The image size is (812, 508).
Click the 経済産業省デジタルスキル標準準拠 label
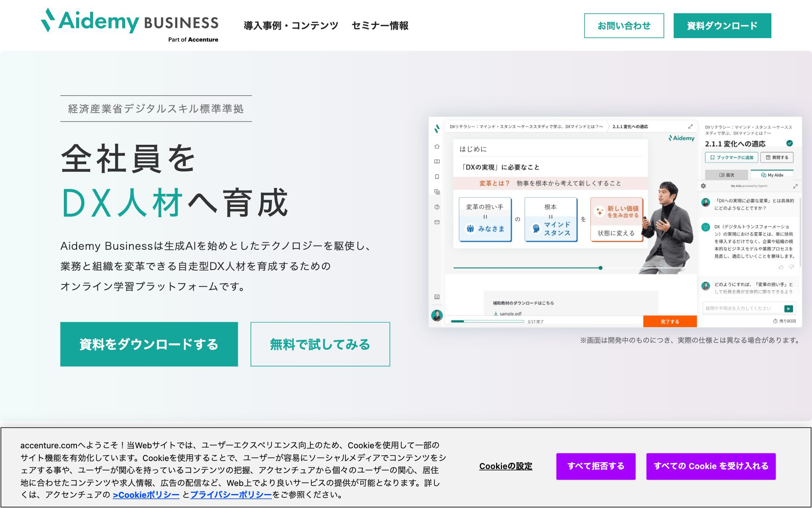pyautogui.click(x=156, y=109)
